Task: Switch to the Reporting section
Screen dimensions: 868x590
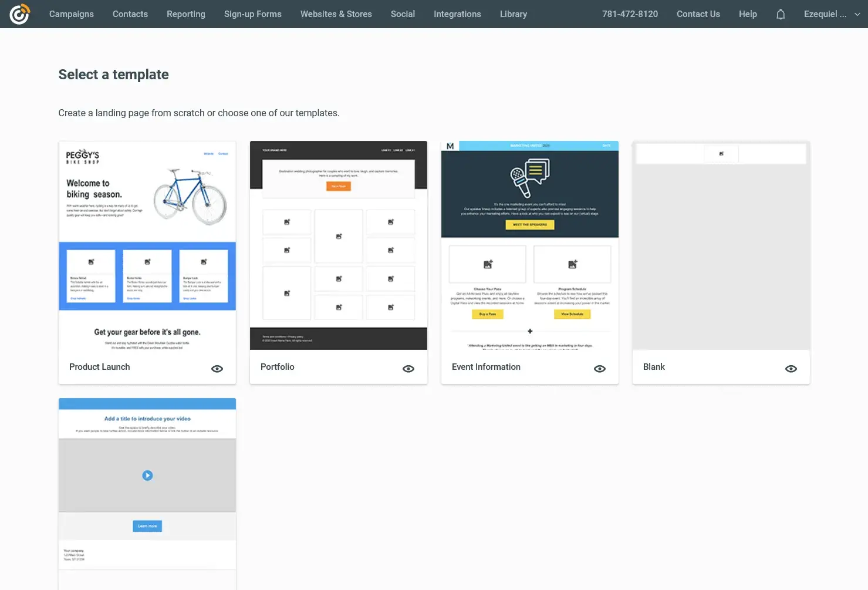Action: pyautogui.click(x=185, y=14)
